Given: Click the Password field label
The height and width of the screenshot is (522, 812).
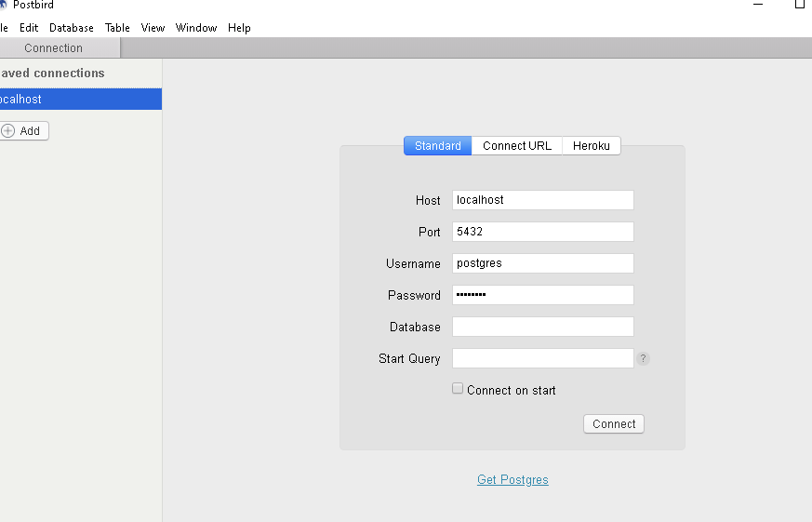Looking at the screenshot, I should 414,295.
